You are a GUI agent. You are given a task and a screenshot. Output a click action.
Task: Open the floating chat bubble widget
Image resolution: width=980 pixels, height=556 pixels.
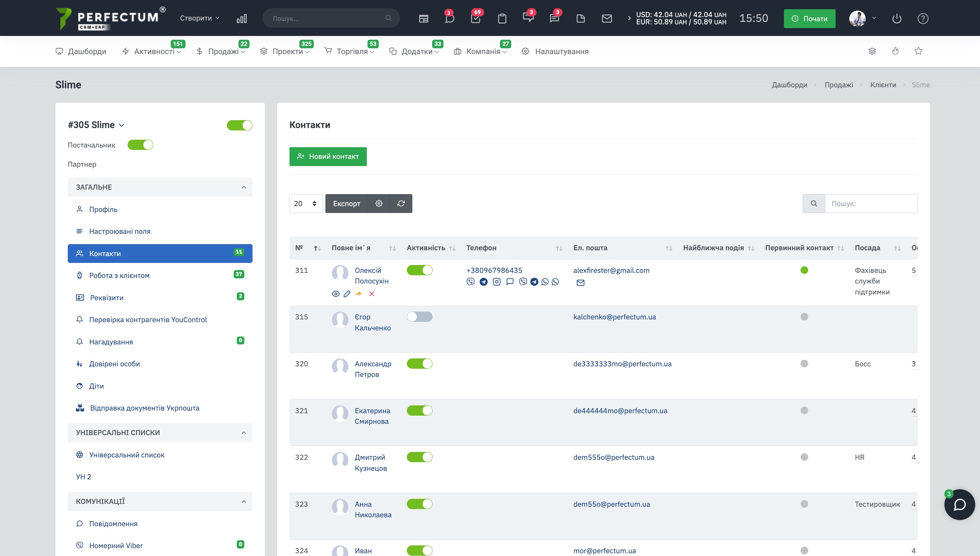959,504
